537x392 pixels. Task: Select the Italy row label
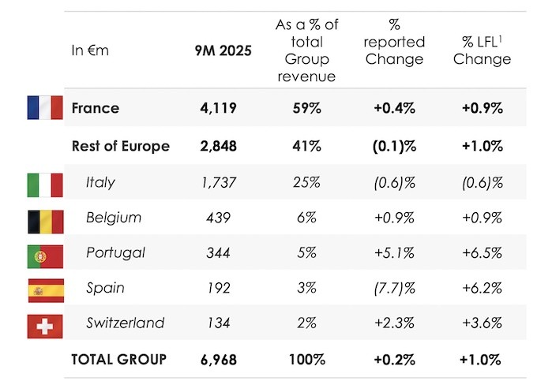[100, 182]
